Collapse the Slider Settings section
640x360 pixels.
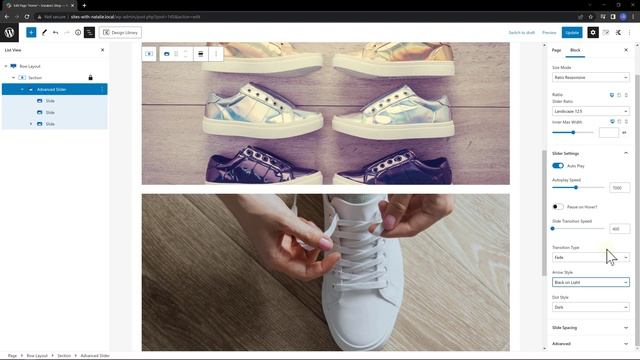591,153
